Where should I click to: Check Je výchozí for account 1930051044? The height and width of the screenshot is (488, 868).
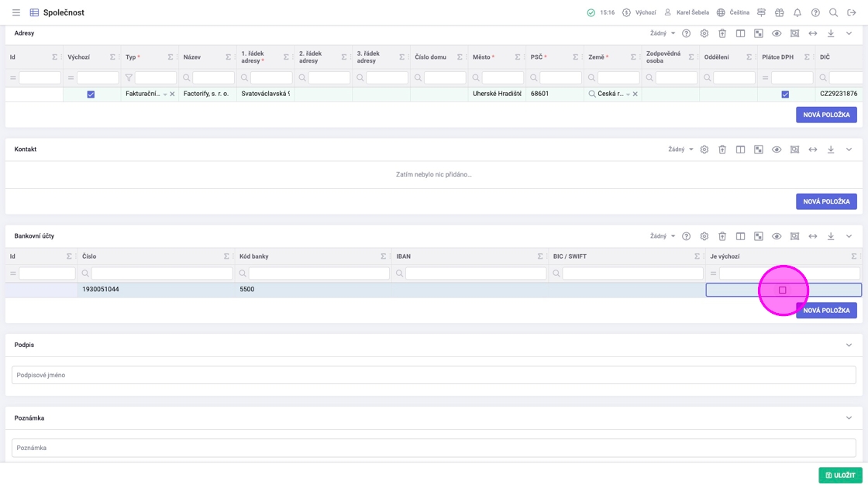pos(782,290)
